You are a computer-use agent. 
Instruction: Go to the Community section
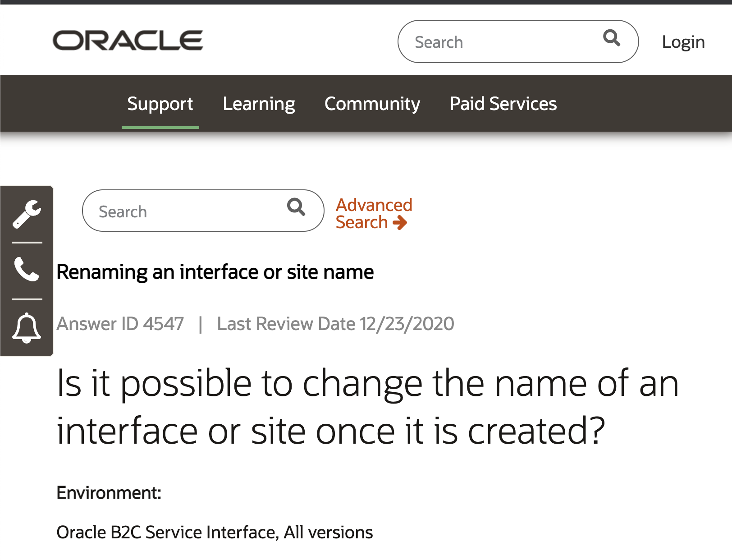[x=372, y=104]
